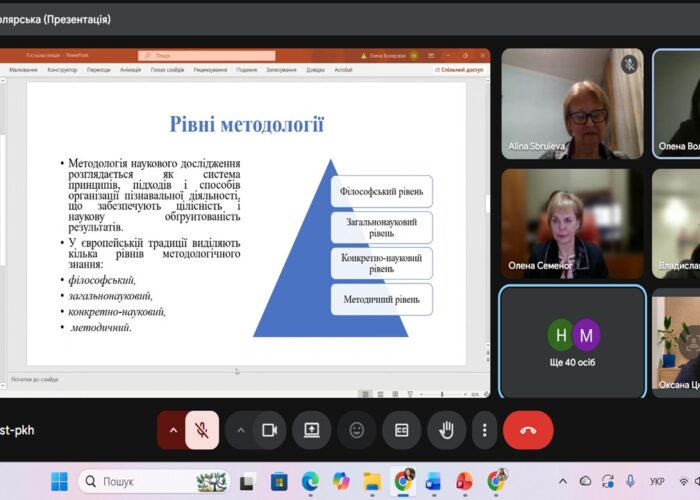Open the 'Ще 40 осіб' participants tile

(572, 341)
